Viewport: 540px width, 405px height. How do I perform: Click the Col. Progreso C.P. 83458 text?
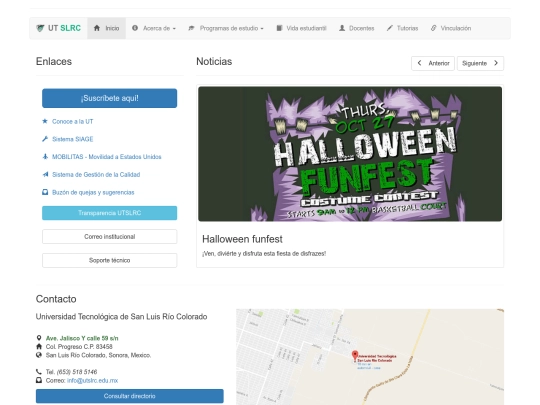[x=79, y=346]
